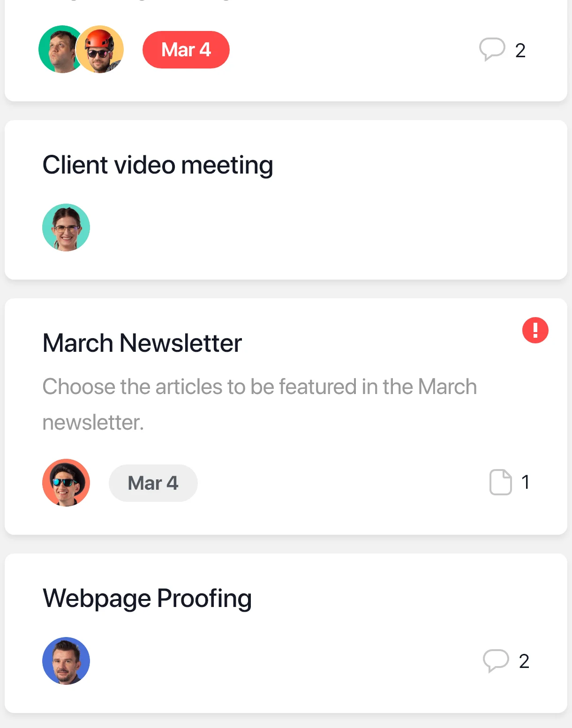Open the Client video meeting task title
Screen dimensions: 572x728
pos(158,166)
